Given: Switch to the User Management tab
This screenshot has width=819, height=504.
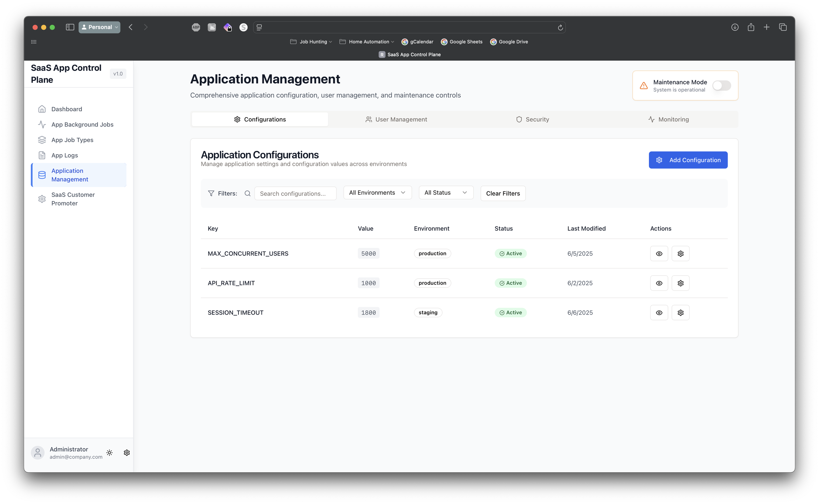Looking at the screenshot, I should [x=396, y=119].
